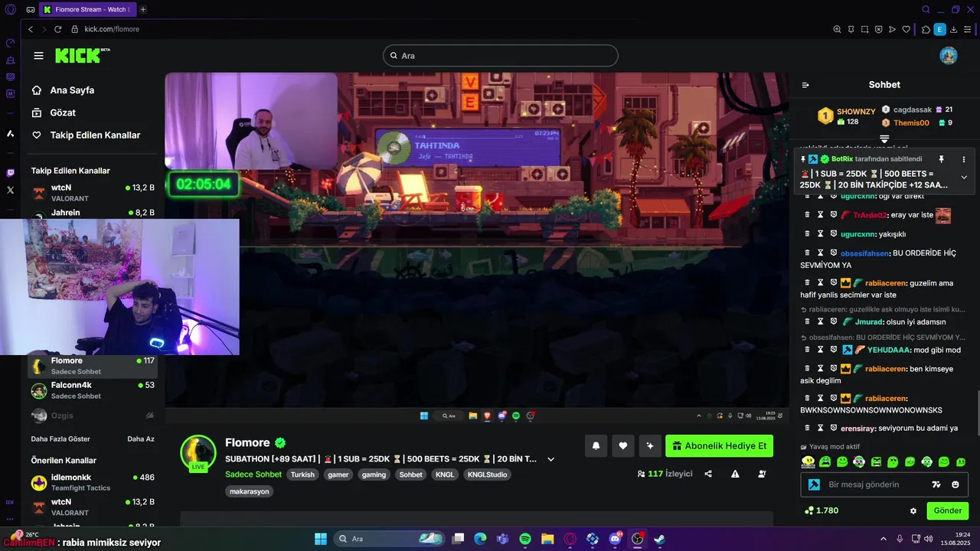Image resolution: width=980 pixels, height=551 pixels.
Task: Open the Sadece Sohbet category link
Action: coord(253,474)
